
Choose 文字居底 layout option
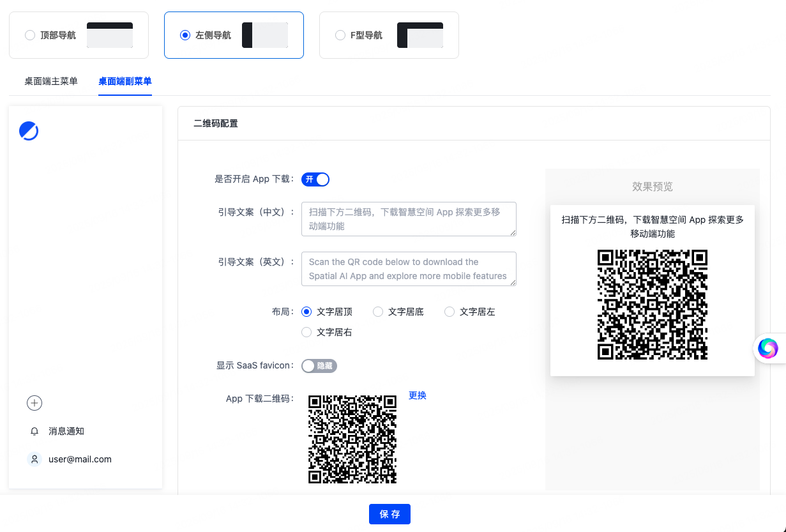(378, 312)
